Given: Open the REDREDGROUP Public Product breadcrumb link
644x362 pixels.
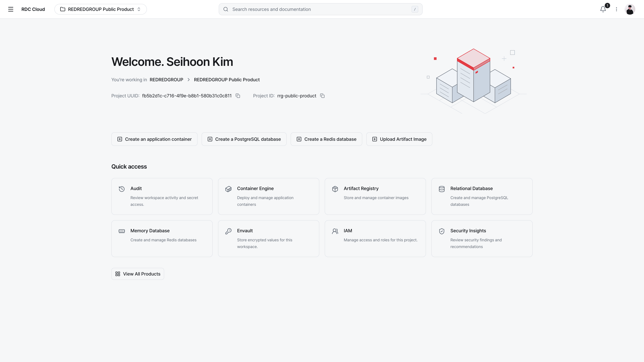Looking at the screenshot, I should (227, 80).
